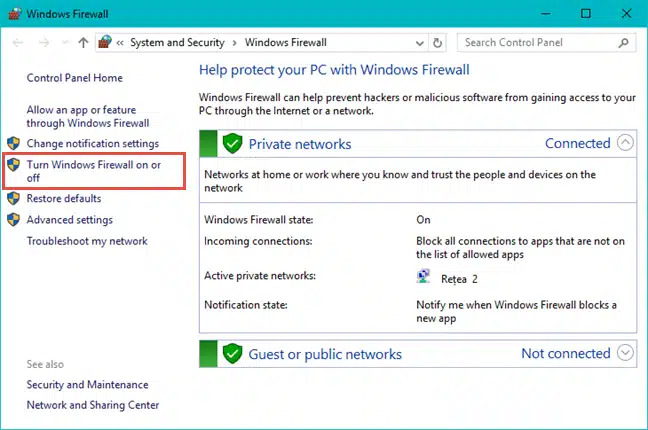Select System and Security breadcrumb
Viewport: 648px width, 430px height.
point(178,43)
